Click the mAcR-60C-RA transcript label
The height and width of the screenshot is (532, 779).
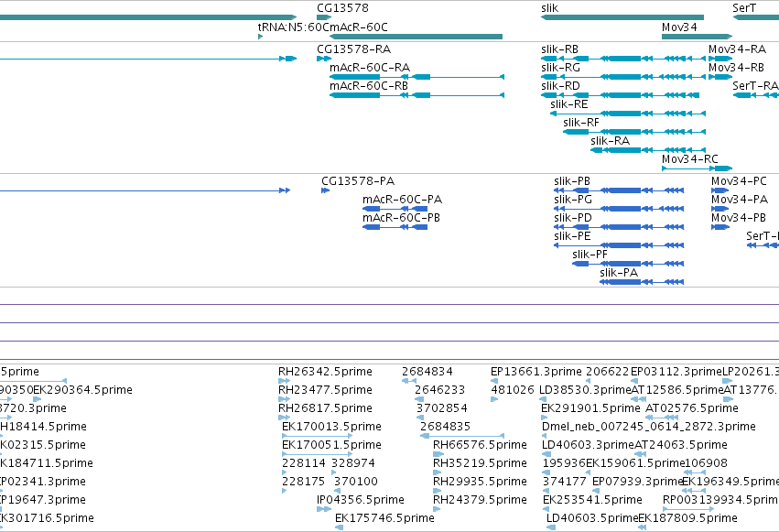[370, 68]
